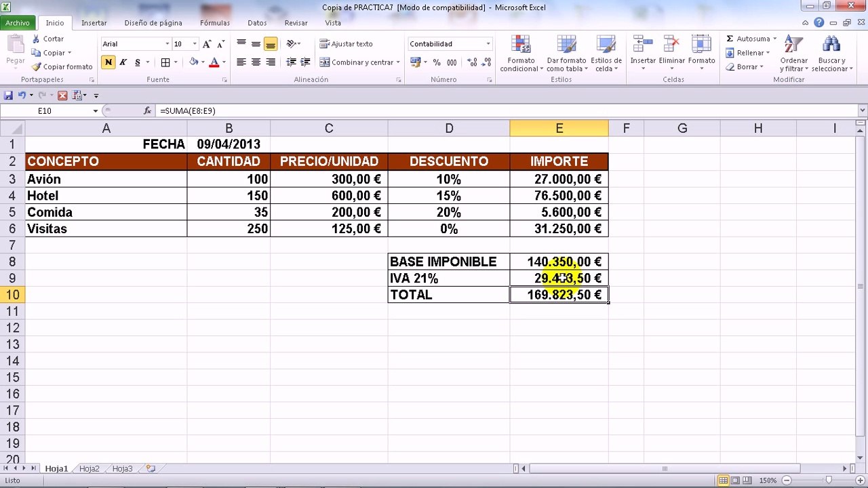
Task: Click the Insertar cells icon
Action: tap(642, 45)
